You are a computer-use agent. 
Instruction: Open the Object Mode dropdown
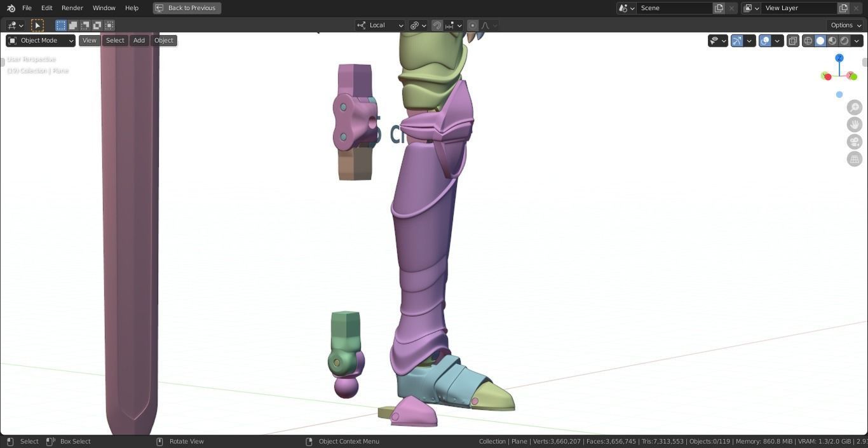click(x=41, y=41)
